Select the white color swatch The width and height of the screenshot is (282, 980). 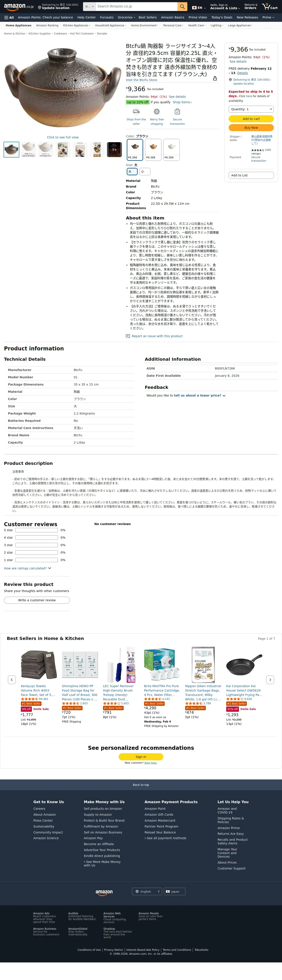[172, 150]
